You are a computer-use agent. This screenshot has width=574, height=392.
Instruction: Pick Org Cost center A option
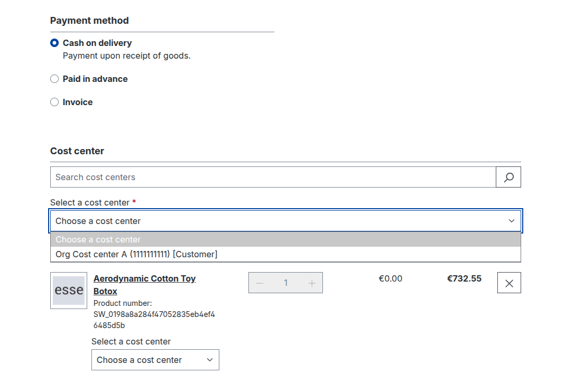(x=136, y=255)
